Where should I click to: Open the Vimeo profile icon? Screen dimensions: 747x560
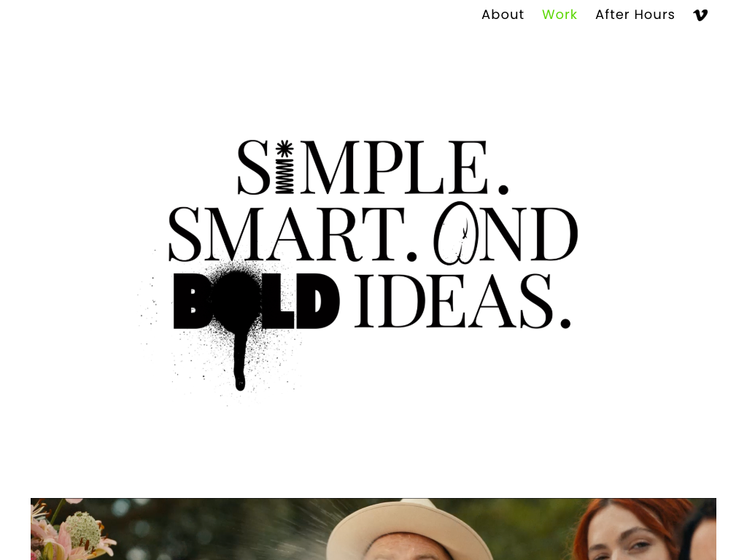coord(700,15)
